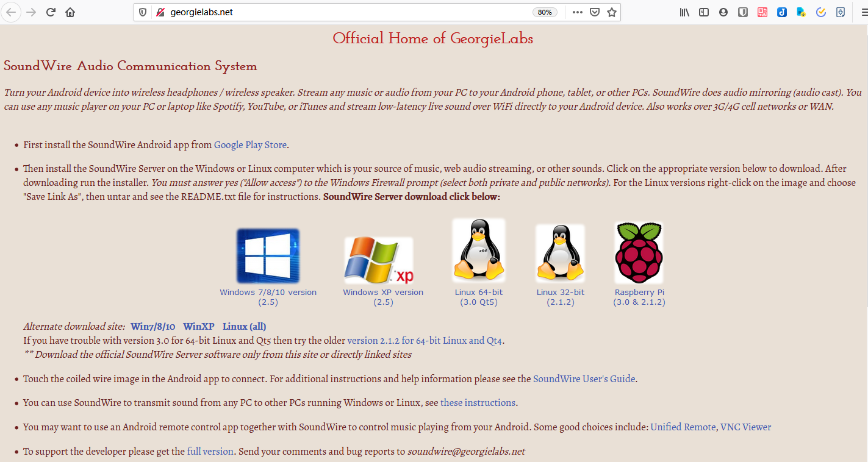Download Linux 32-bit via penguin image
Image resolution: width=868 pixels, height=462 pixels.
(x=560, y=254)
